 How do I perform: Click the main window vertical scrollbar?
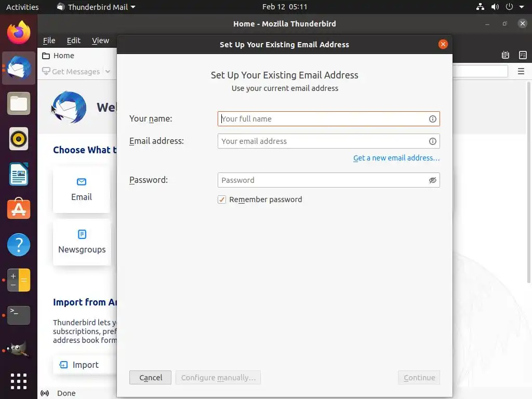point(528,182)
